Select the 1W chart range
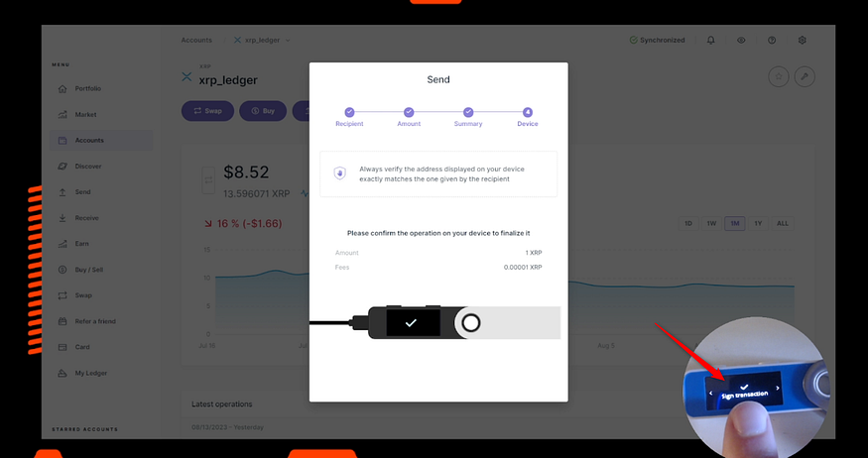The width and height of the screenshot is (868, 458). click(x=711, y=223)
